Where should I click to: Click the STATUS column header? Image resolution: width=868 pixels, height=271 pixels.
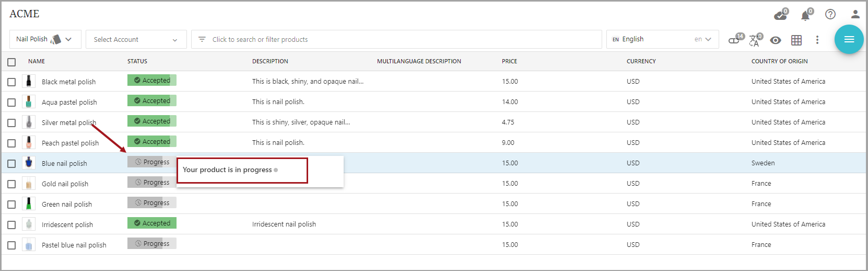[x=137, y=61]
